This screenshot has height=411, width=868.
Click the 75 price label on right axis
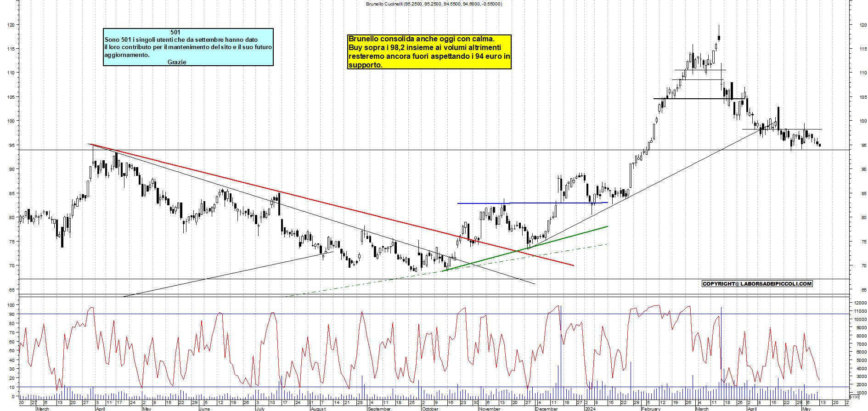pyautogui.click(x=864, y=242)
